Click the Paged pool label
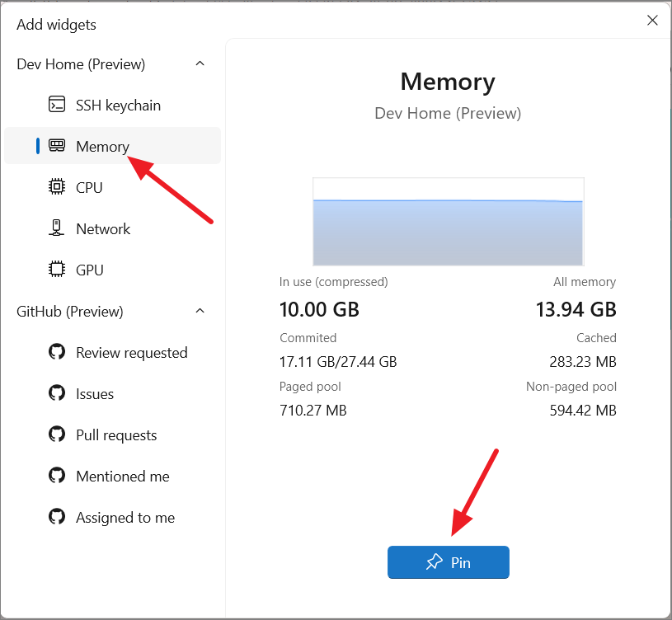The width and height of the screenshot is (672, 620). (x=310, y=387)
